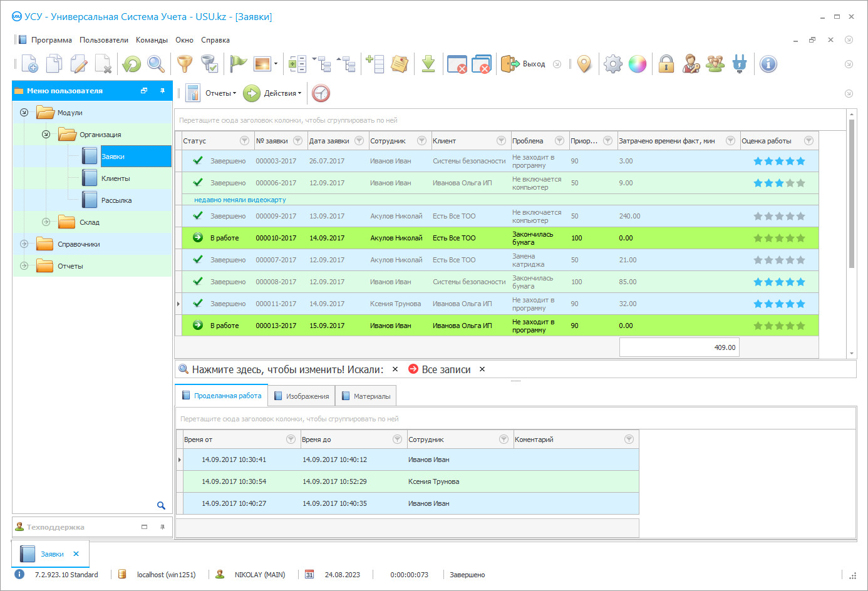868x591 pixels.
Task: Pin the Меню пользователя panel
Action: 162,91
